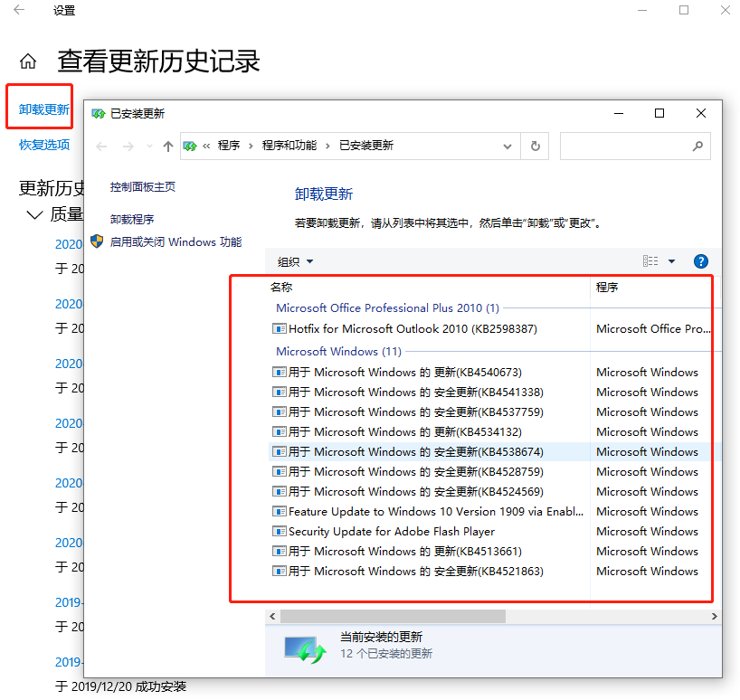The width and height of the screenshot is (740, 700).
Task: Click the blue help question mark icon
Action: [701, 261]
